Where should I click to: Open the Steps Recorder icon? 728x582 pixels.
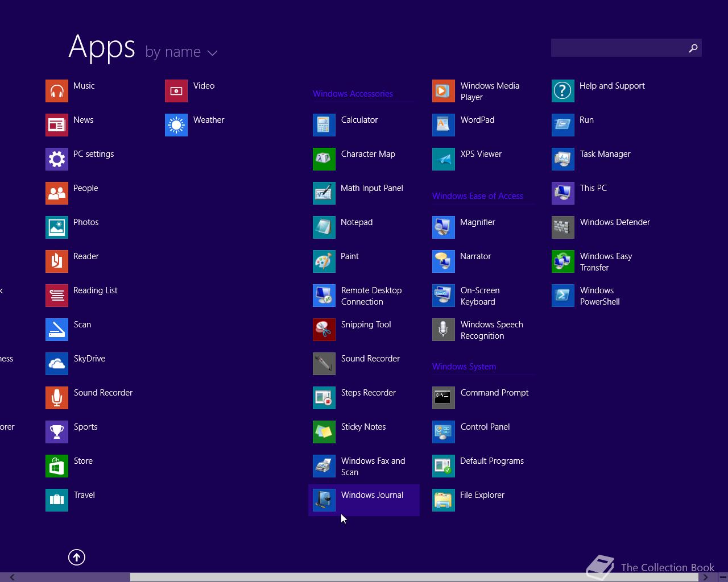[324, 398]
